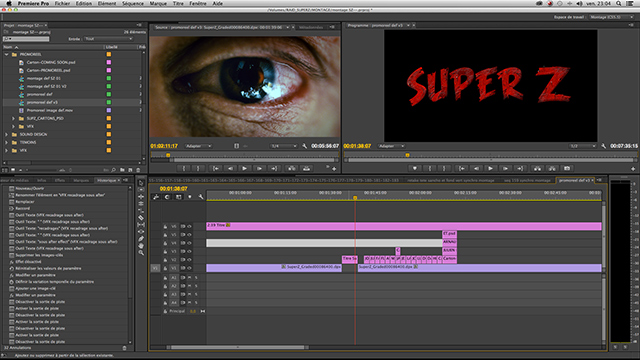The image size is (640, 360).
Task: Click Export Frame camera icon in Program monitor
Action: click(567, 168)
